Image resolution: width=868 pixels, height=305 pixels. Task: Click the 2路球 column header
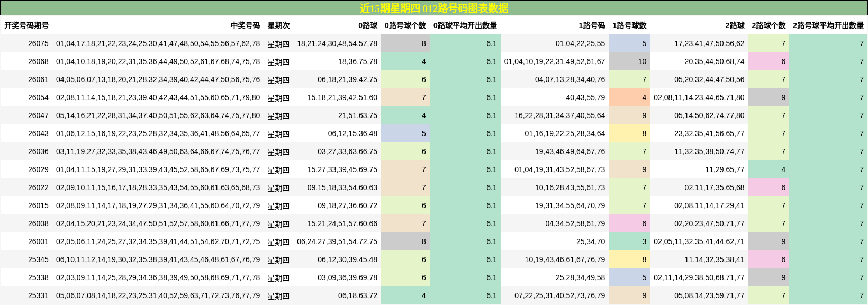pyautogui.click(x=735, y=25)
